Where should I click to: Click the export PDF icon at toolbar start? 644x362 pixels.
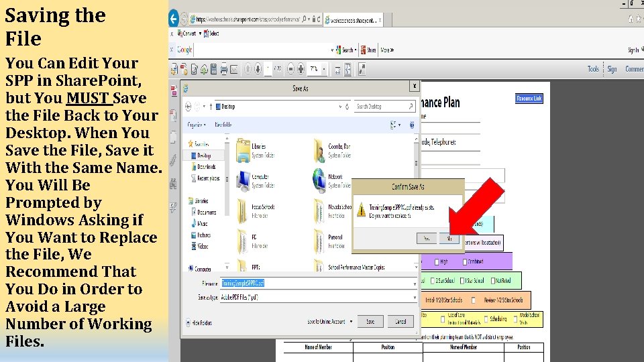coord(174,69)
